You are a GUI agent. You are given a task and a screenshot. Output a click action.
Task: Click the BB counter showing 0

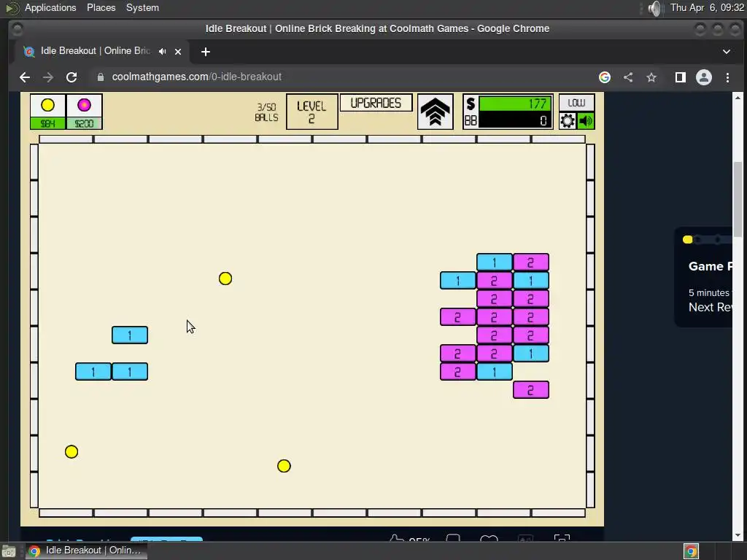click(x=515, y=120)
